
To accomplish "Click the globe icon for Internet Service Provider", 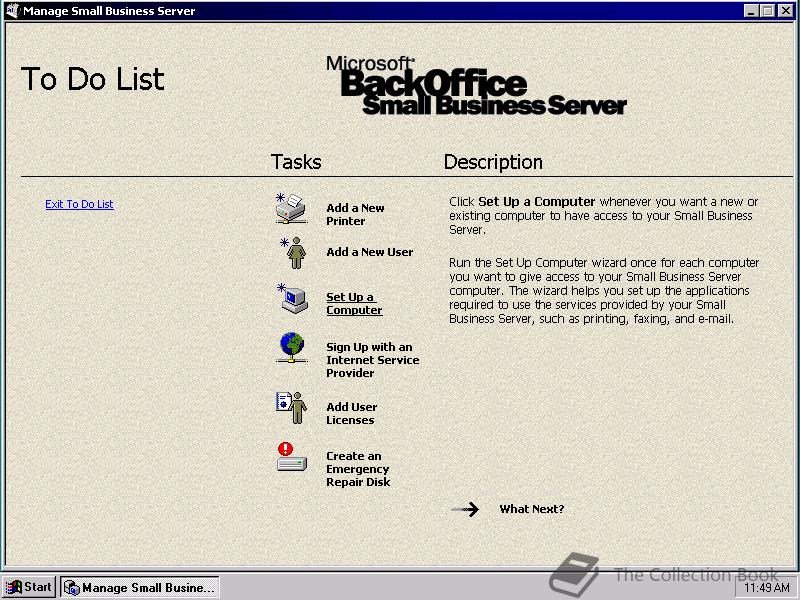I will click(292, 347).
